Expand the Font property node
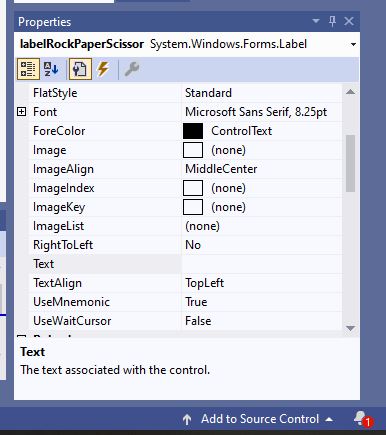This screenshot has width=386, height=435. point(21,112)
